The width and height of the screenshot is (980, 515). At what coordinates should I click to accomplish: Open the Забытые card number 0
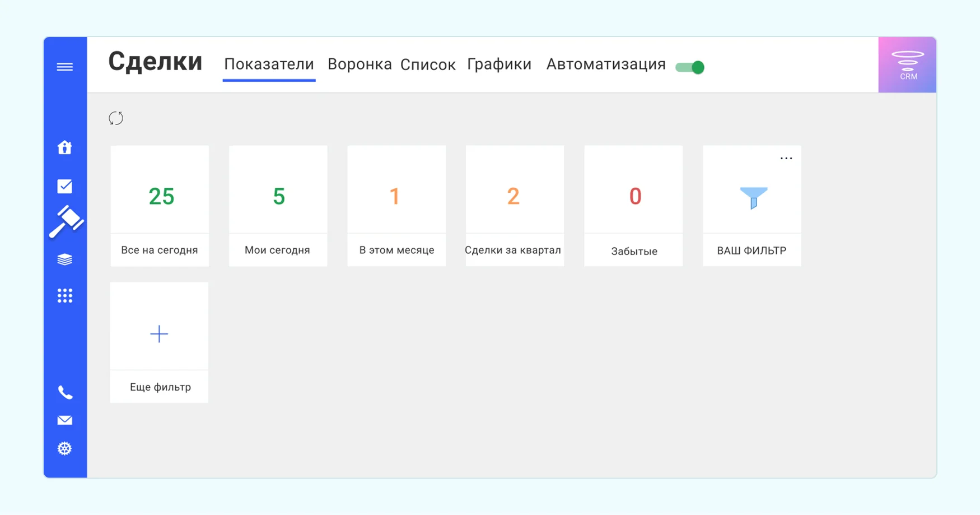[x=635, y=196]
